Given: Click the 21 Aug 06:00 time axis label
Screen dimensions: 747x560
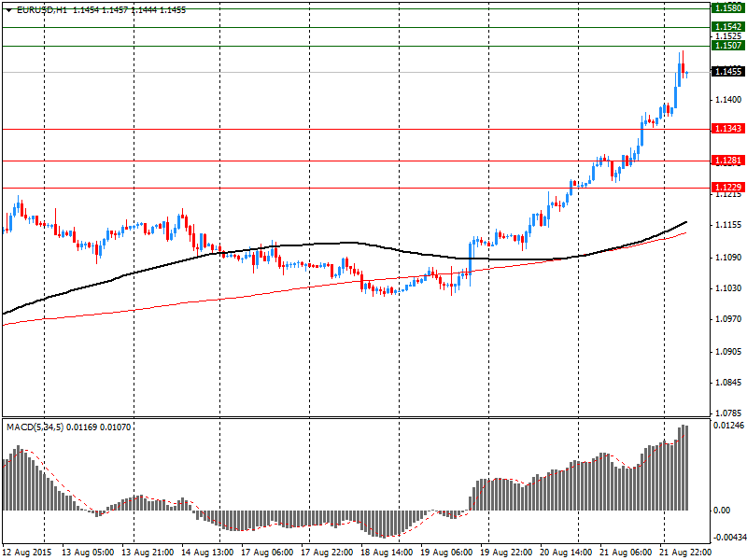Looking at the screenshot, I should click(626, 553).
